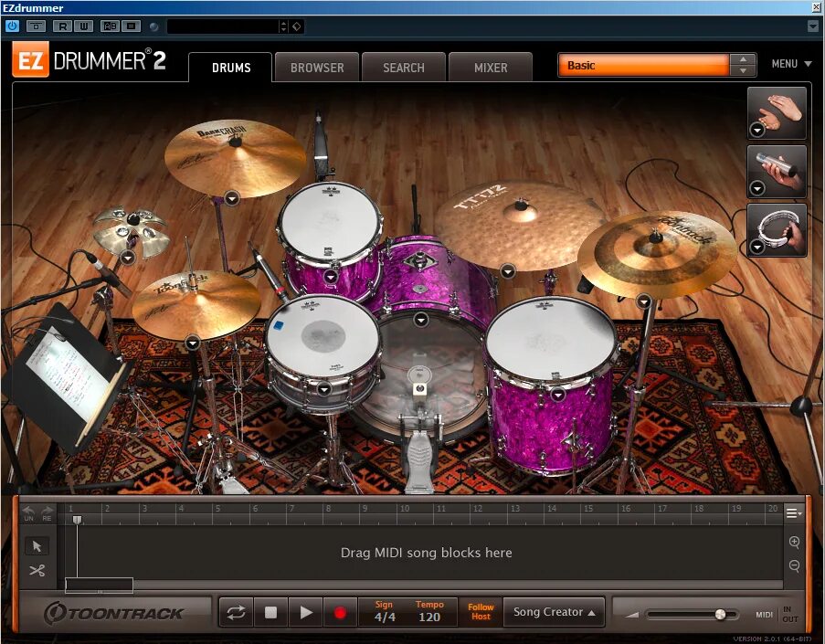Enable Follow Host mode
The width and height of the screenshot is (825, 644).
[x=481, y=611]
